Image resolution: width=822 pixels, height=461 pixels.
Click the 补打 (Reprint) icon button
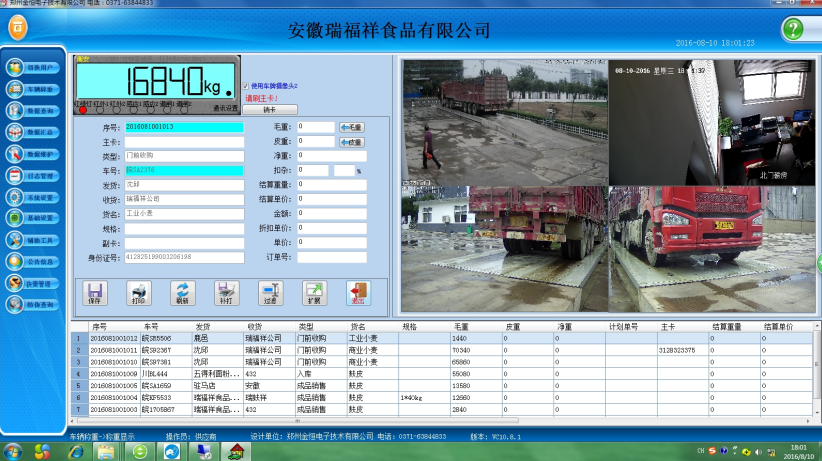(224, 292)
